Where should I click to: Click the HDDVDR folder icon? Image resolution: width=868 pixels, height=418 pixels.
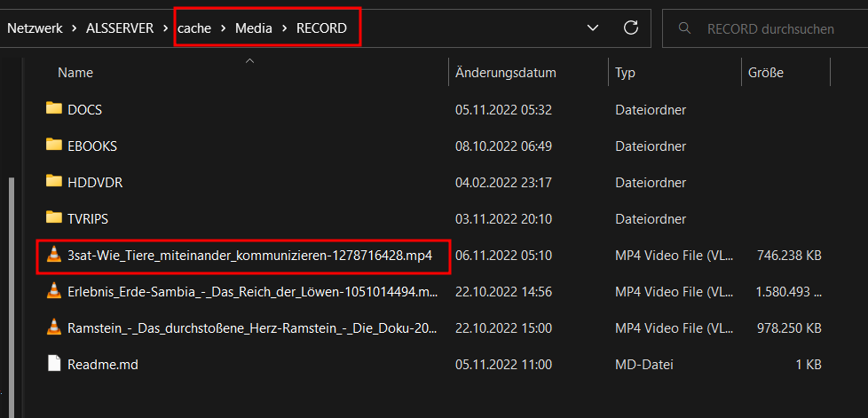click(x=54, y=181)
